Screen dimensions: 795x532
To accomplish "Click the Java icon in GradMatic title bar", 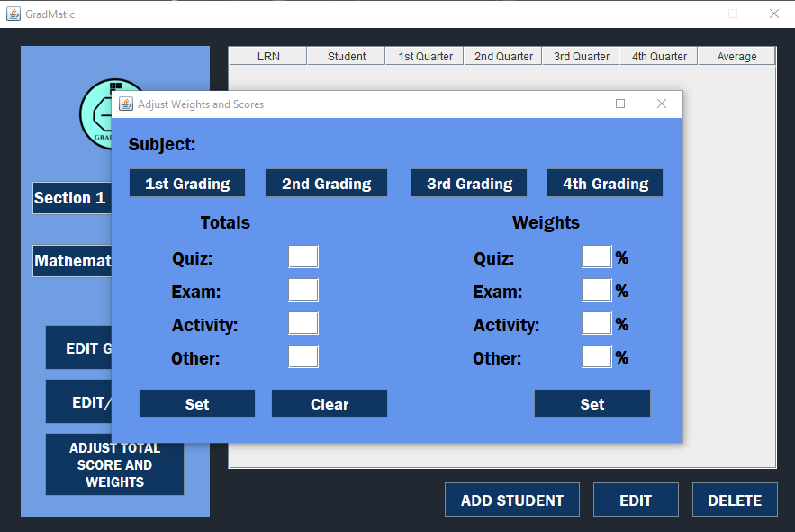I will pyautogui.click(x=13, y=14).
